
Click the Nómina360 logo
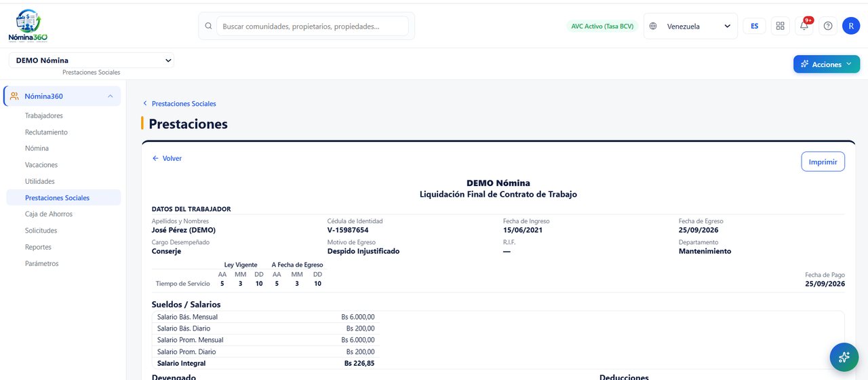click(28, 26)
